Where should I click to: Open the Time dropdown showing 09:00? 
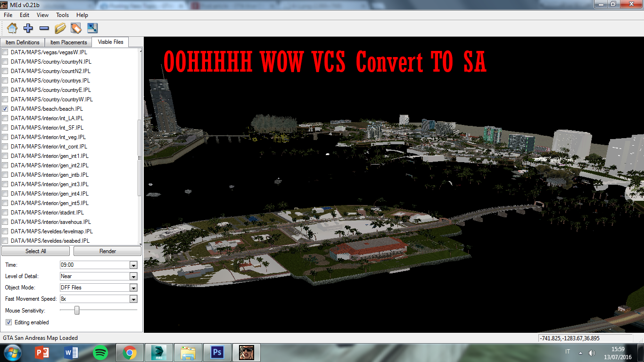point(133,265)
